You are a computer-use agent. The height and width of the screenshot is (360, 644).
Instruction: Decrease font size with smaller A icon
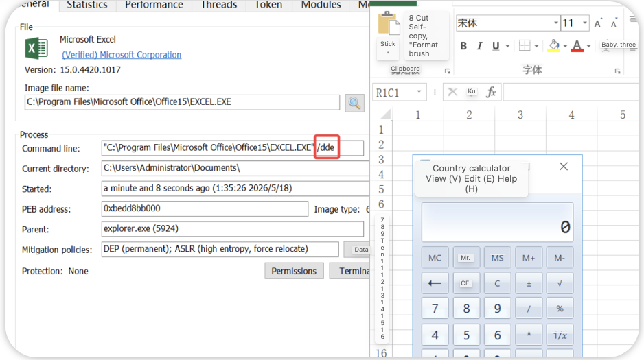point(614,23)
